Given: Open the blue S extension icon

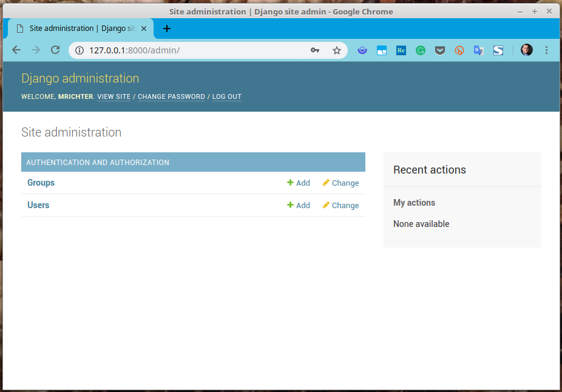Looking at the screenshot, I should (498, 50).
